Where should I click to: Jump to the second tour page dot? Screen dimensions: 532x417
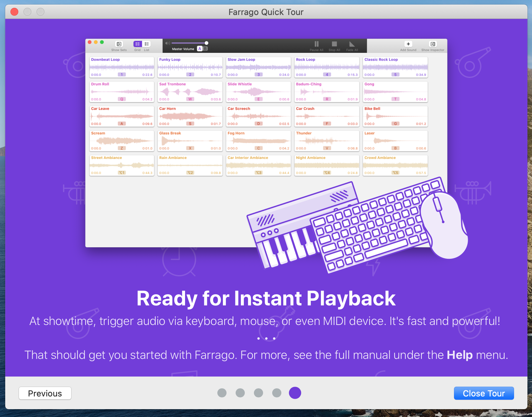point(240,393)
